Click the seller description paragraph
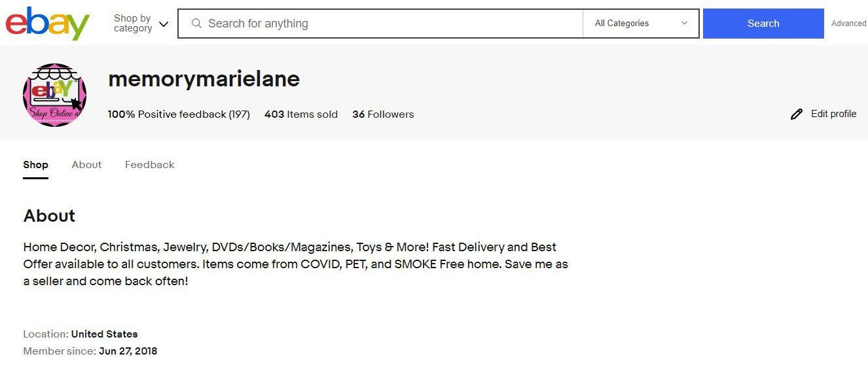Image resolution: width=868 pixels, height=365 pixels. point(295,264)
